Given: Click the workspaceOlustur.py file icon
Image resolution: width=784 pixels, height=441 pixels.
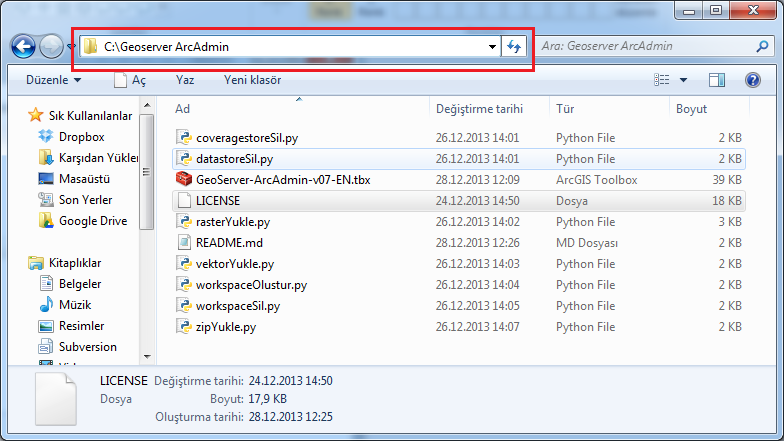Looking at the screenshot, I should [184, 284].
